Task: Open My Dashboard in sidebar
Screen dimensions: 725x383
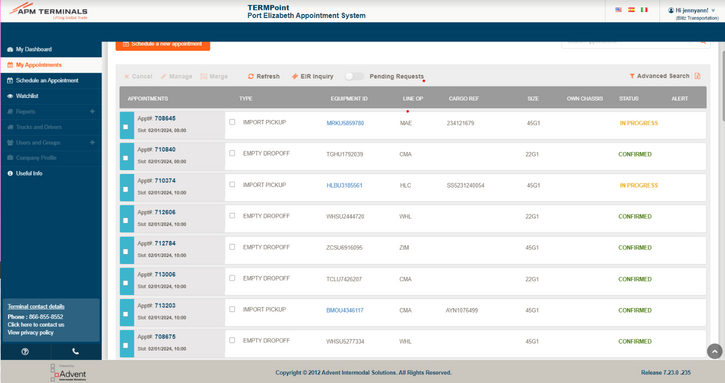Action: pos(33,49)
